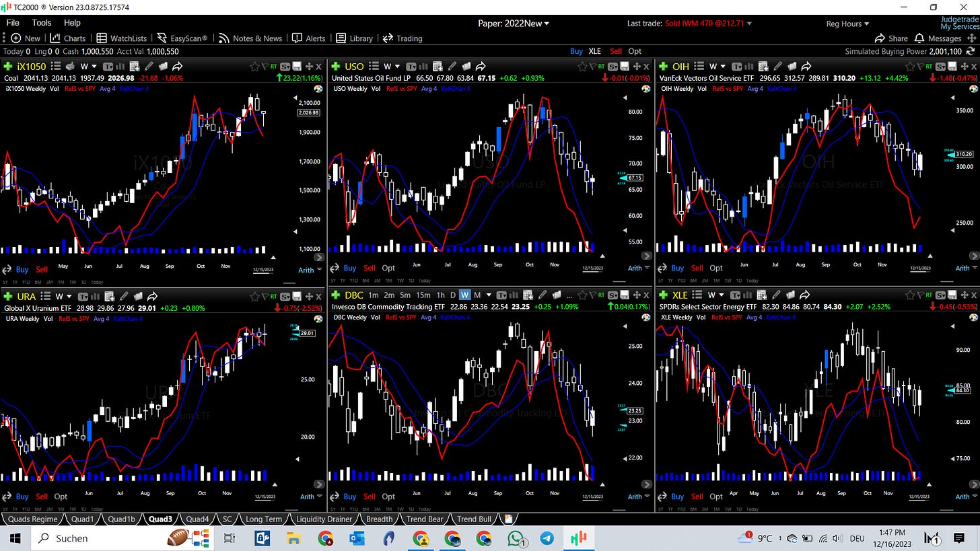Click the Share button at top right

[890, 38]
